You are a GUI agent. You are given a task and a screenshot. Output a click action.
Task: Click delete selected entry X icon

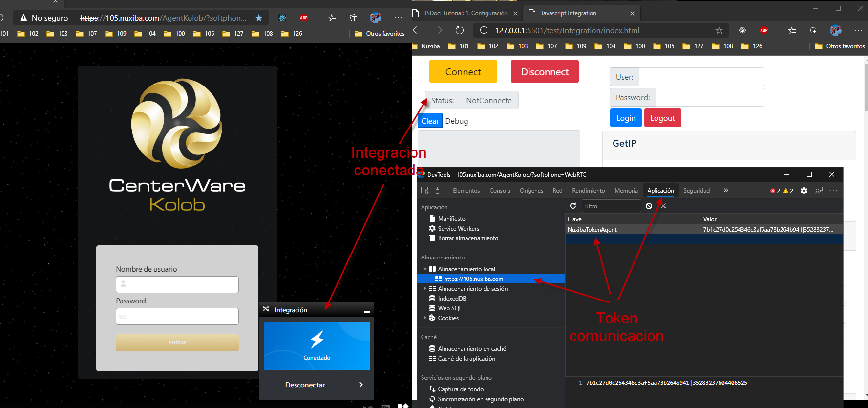(663, 206)
